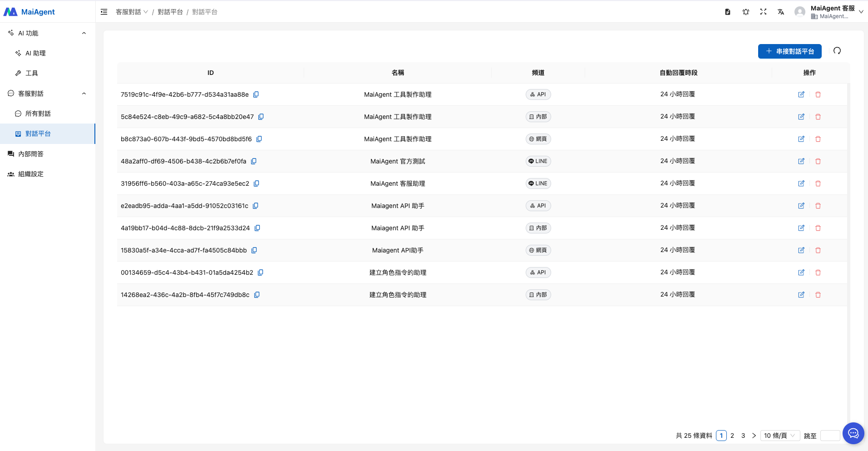This screenshot has width=868, height=451.
Task: Open the 10 條/頁 page size dropdown
Action: pyautogui.click(x=779, y=436)
